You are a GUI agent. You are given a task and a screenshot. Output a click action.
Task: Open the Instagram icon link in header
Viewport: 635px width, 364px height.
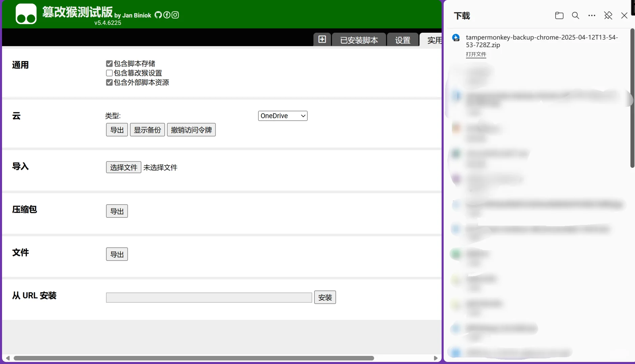175,15
